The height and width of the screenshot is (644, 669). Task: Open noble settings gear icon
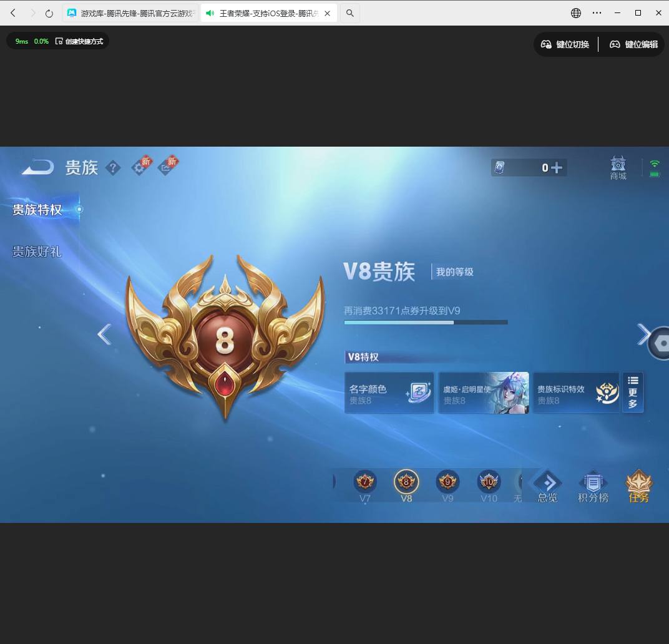pos(140,167)
